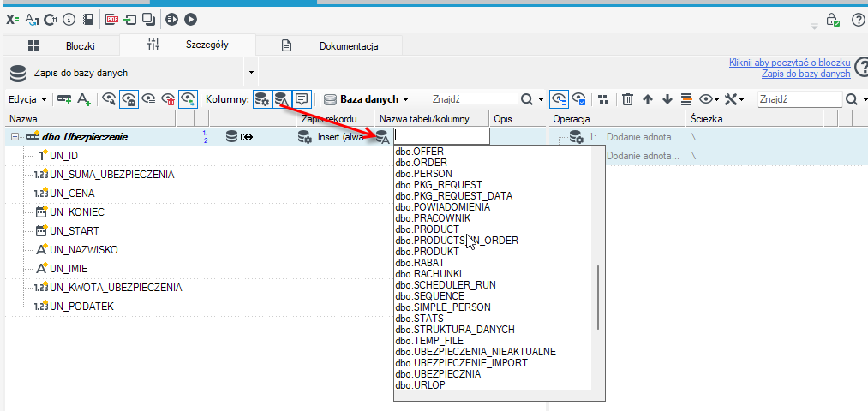Viewport: 868px width, 411px height.
Task: Click the move down arrow icon
Action: 667,99
